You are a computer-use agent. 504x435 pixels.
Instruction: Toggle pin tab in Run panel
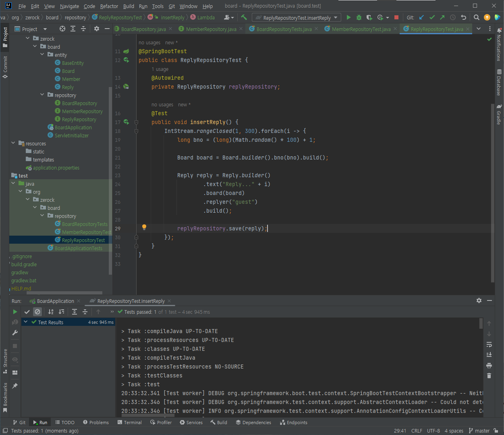(x=15, y=385)
